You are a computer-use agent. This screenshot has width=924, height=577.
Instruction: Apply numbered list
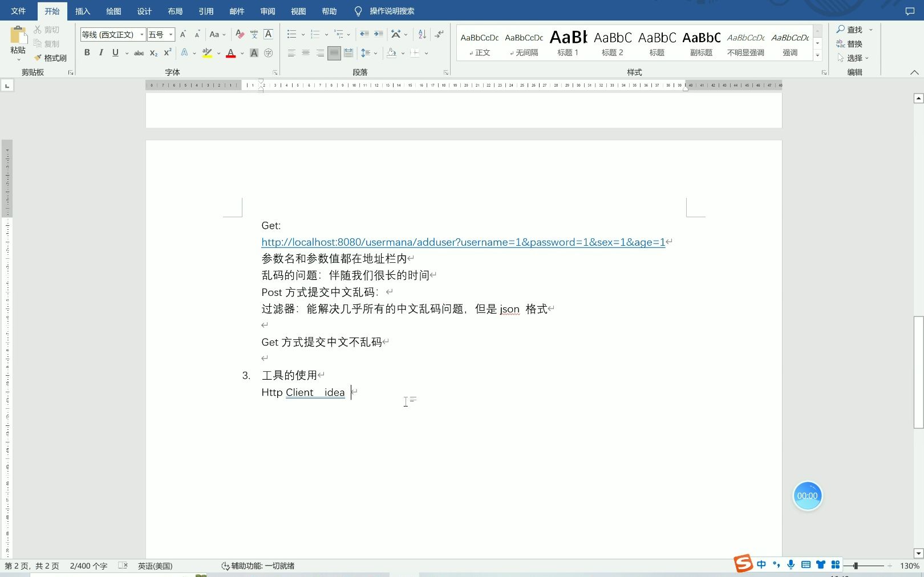[315, 34]
